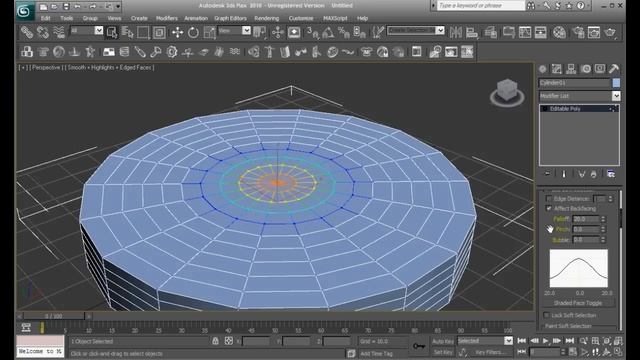The height and width of the screenshot is (360, 640).
Task: Open the Rendering menu
Action: click(267, 18)
